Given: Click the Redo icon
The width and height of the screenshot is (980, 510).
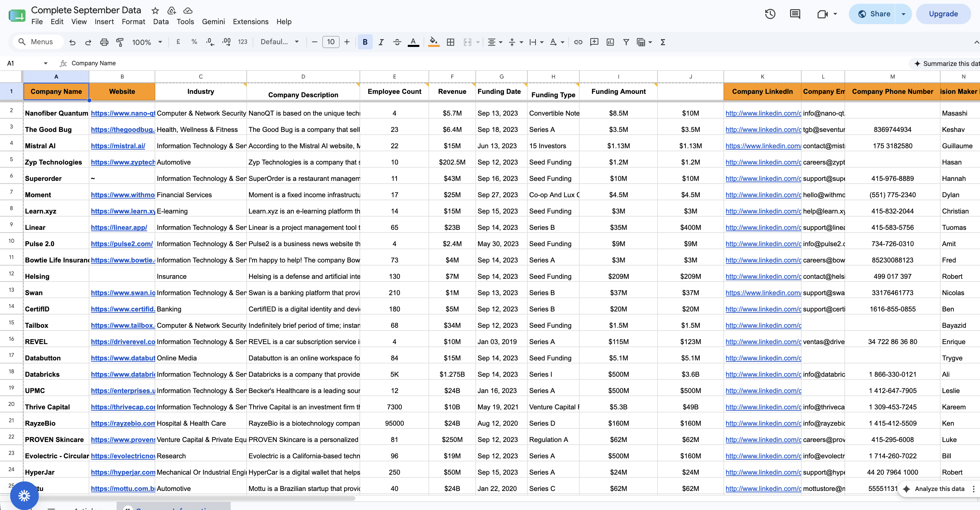Looking at the screenshot, I should (88, 42).
